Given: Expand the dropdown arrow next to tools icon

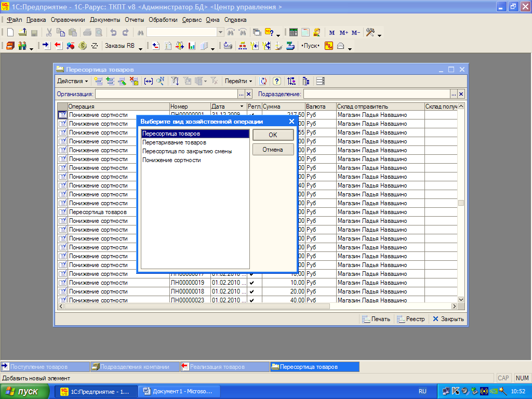Looking at the screenshot, I should 380,36.
